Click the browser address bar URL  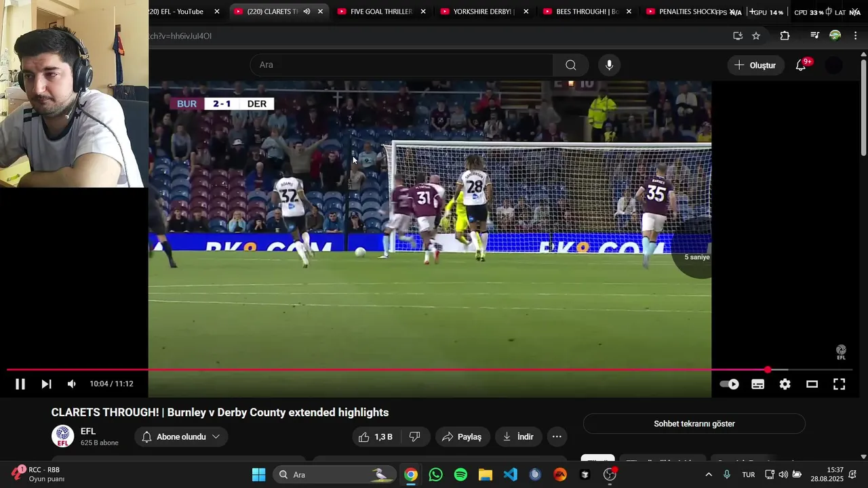(180, 36)
